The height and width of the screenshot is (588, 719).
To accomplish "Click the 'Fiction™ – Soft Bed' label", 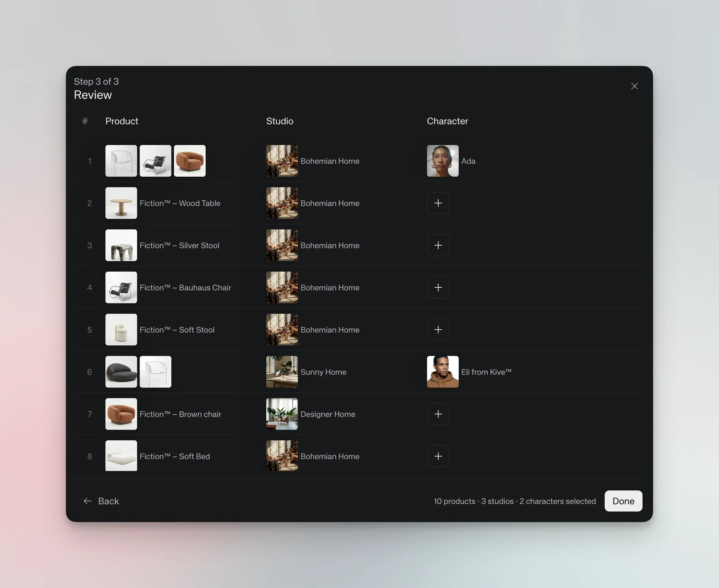I will click(175, 456).
